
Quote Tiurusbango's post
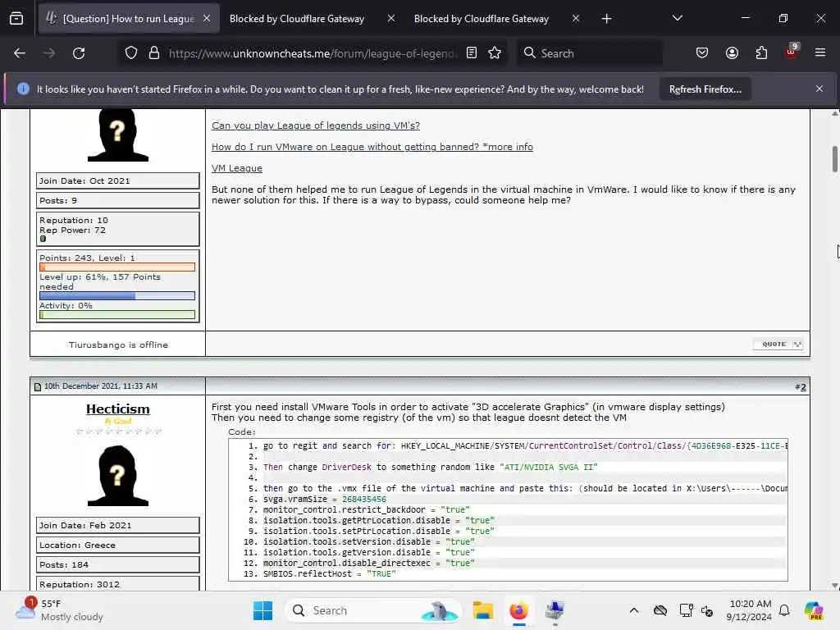[774, 345]
